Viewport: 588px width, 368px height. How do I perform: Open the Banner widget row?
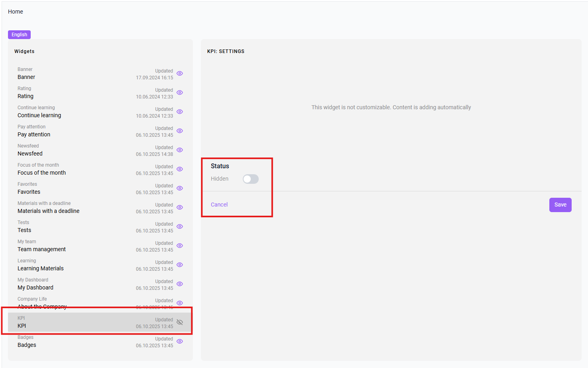100,73
